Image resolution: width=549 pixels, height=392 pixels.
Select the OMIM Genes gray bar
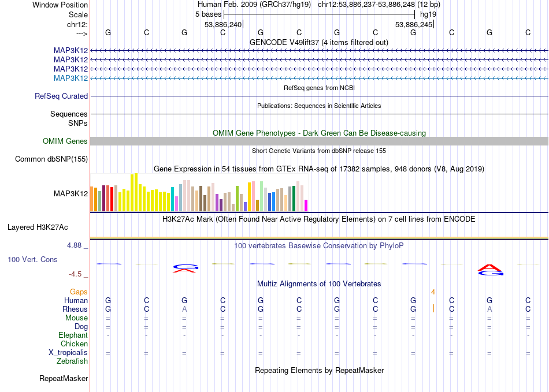(x=319, y=141)
